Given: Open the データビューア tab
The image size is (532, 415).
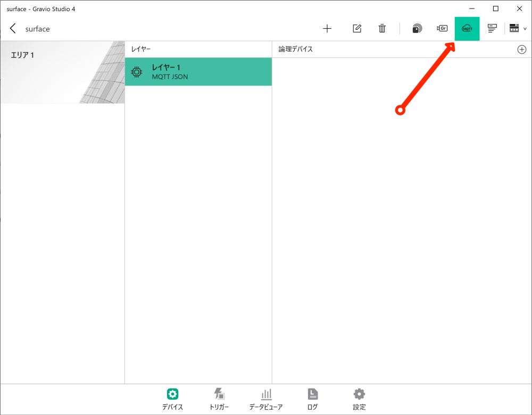Looking at the screenshot, I should click(266, 399).
